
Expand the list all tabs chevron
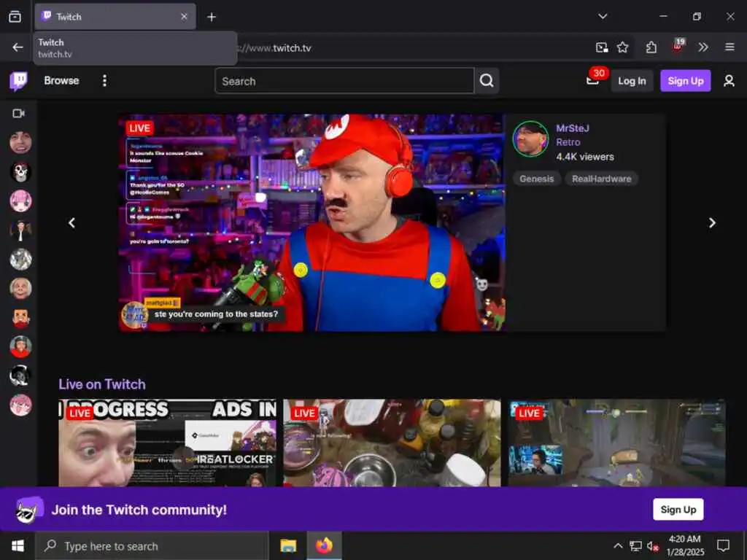602,17
